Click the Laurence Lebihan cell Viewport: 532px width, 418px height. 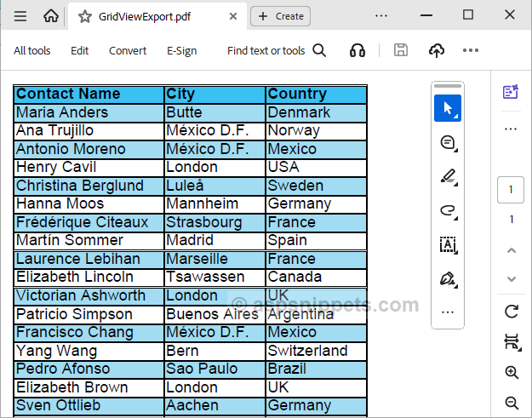pyautogui.click(x=89, y=260)
